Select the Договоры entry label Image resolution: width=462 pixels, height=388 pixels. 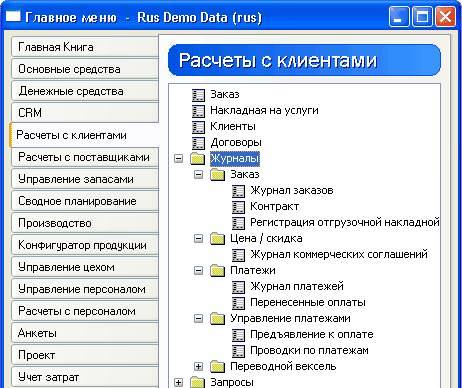236,142
